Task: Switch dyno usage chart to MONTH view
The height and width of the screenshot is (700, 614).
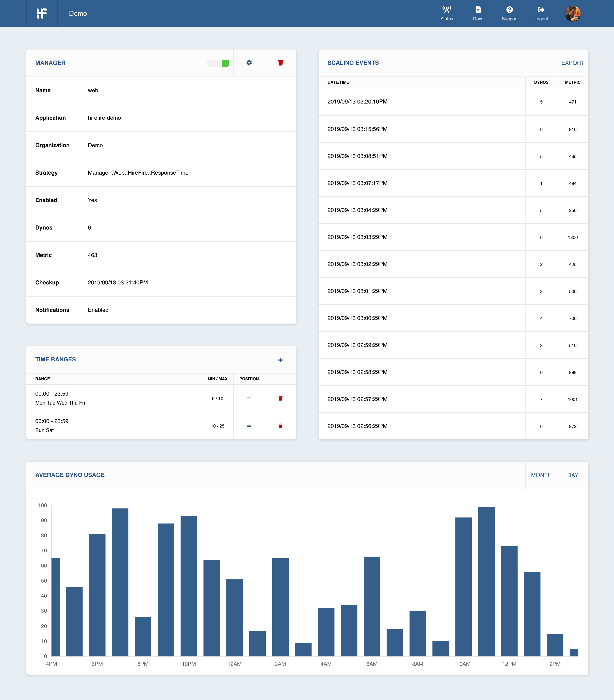Action: tap(541, 475)
